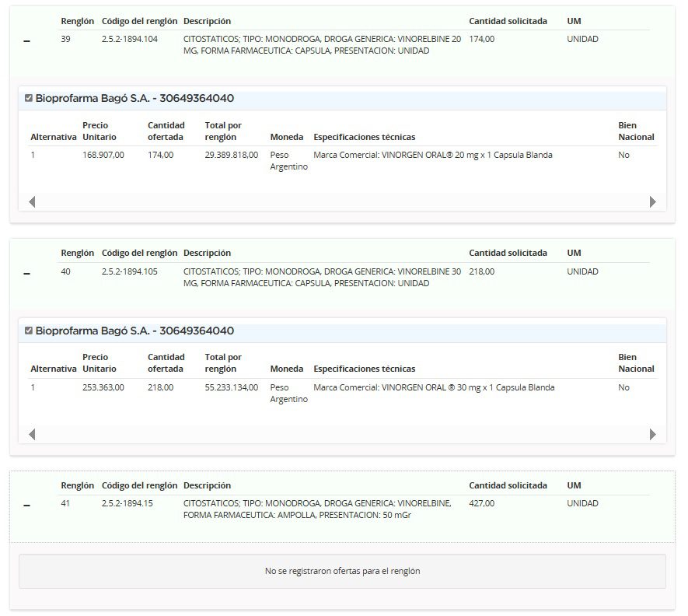Click Precio Unitario header in row 39 offer
This screenshot has height=616, width=688.
click(96, 131)
